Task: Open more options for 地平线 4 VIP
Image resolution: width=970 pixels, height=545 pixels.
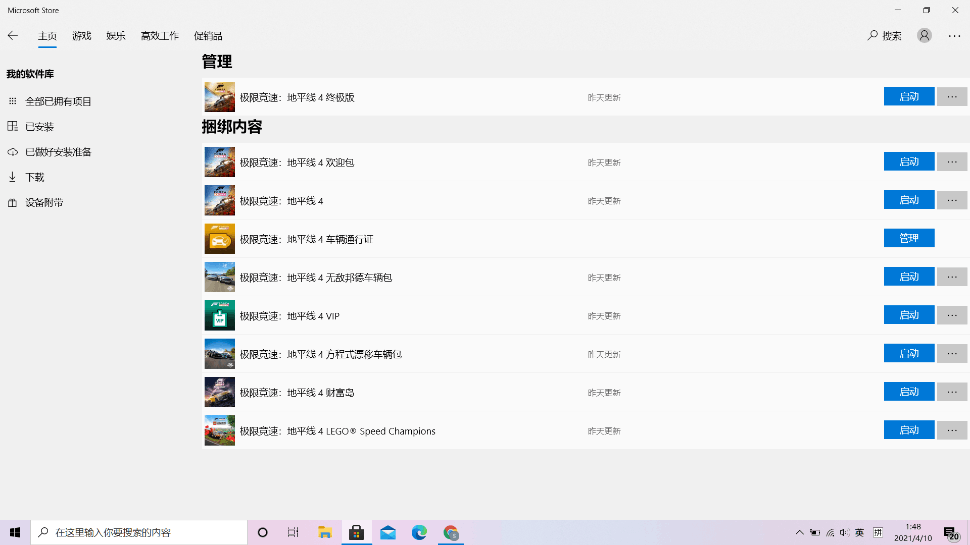Action: [952, 315]
